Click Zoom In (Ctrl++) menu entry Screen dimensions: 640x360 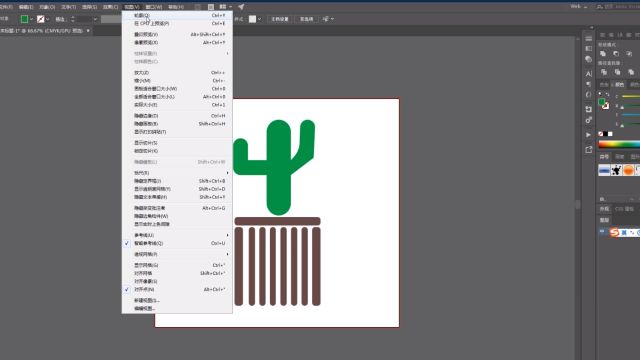[x=177, y=73]
